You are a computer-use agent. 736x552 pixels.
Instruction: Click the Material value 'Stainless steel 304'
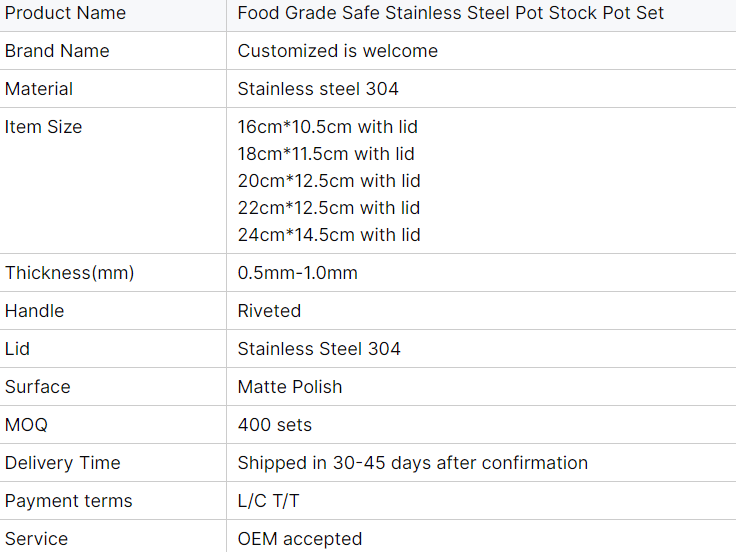tap(318, 89)
